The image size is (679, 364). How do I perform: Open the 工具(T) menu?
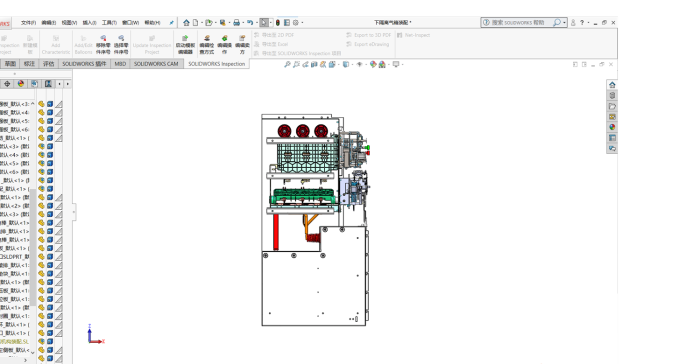tap(109, 23)
